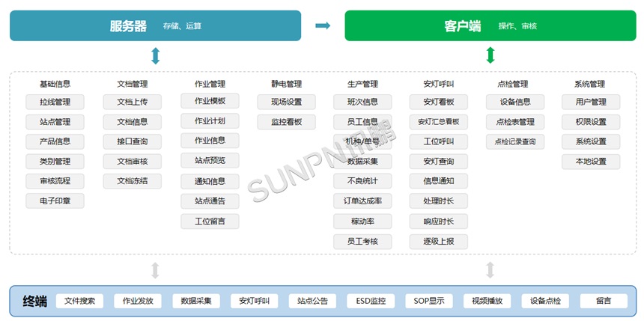Select 处理时长 item
The image size is (644, 321).
[439, 201]
